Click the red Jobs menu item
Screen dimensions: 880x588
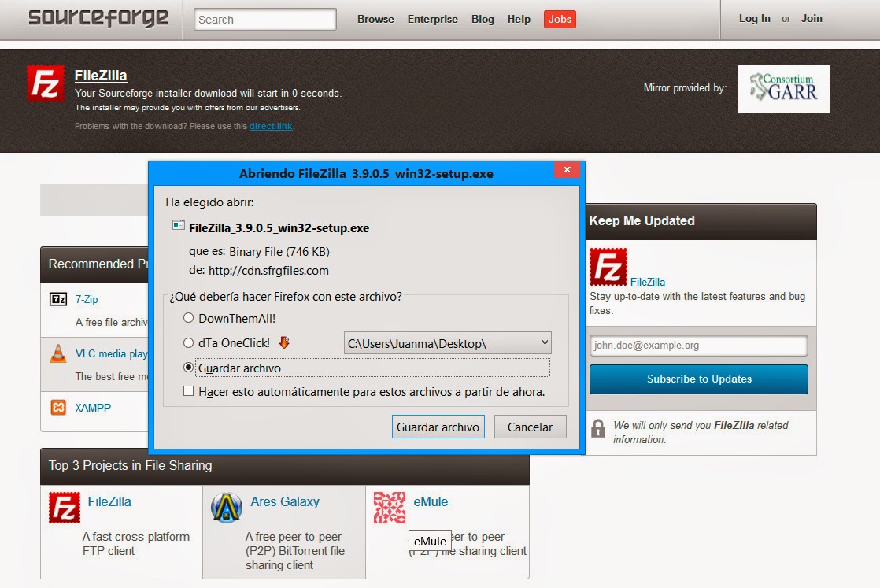(560, 19)
